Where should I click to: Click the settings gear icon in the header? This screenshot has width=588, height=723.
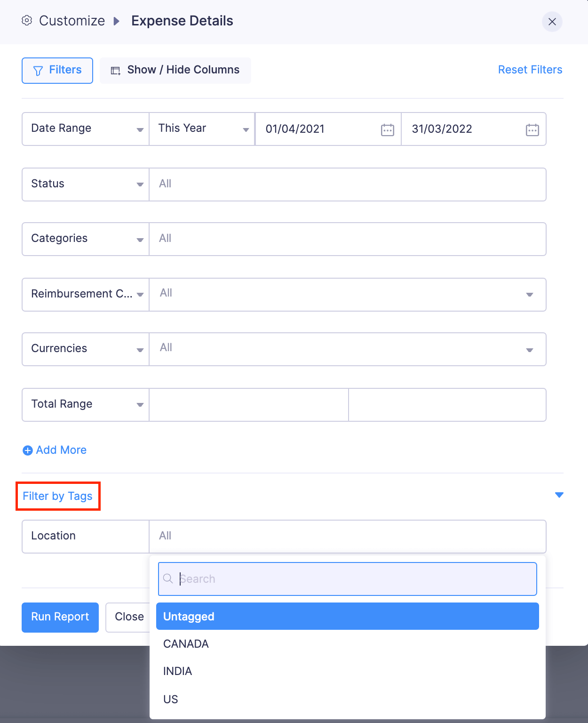(27, 21)
